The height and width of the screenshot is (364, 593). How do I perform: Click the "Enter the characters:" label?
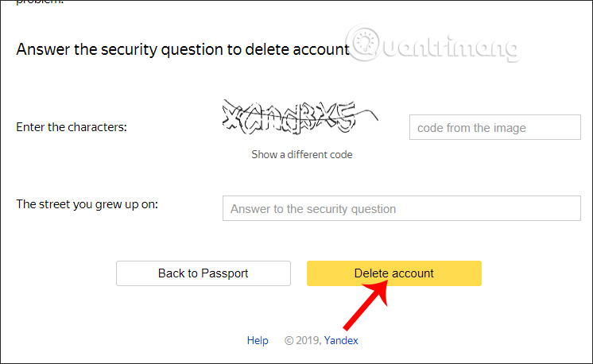[72, 126]
